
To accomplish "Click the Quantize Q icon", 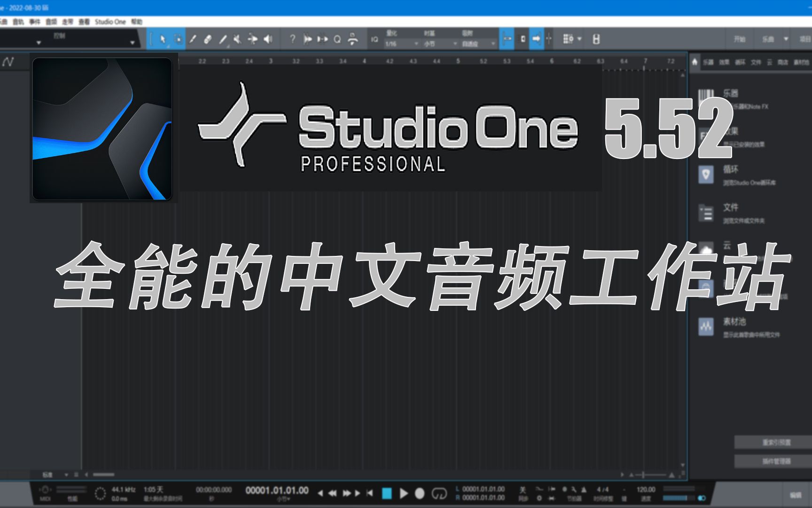I will (337, 40).
